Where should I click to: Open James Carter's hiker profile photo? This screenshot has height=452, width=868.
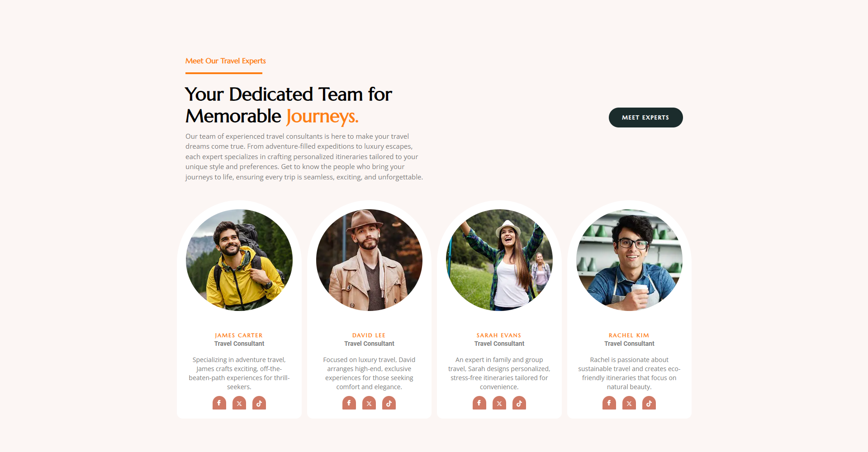239,260
